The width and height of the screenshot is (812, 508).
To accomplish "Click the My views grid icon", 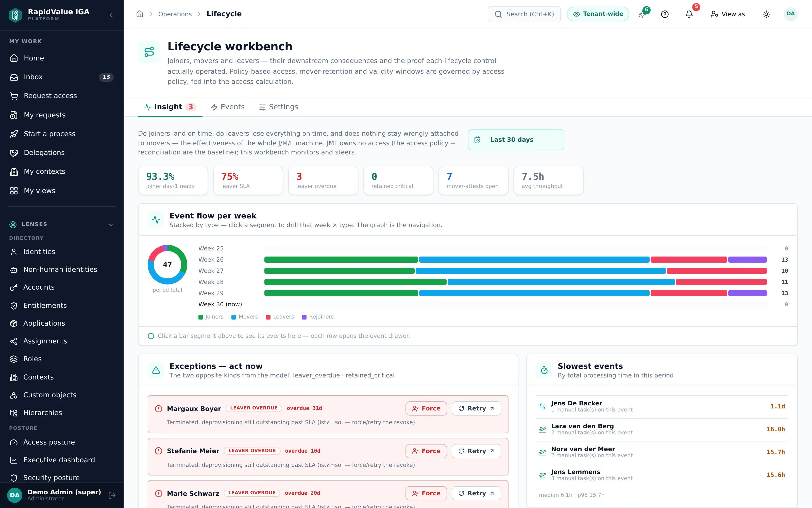I will coord(14,190).
